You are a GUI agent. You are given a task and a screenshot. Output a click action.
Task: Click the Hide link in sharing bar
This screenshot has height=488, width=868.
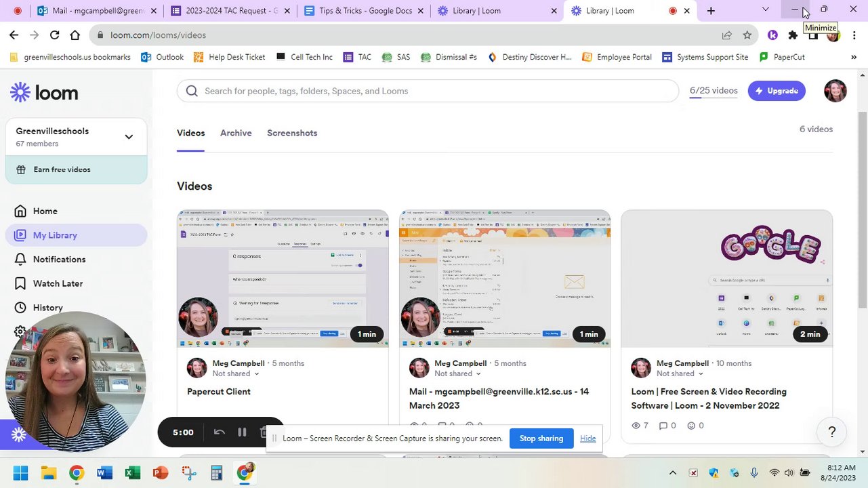pyautogui.click(x=587, y=439)
